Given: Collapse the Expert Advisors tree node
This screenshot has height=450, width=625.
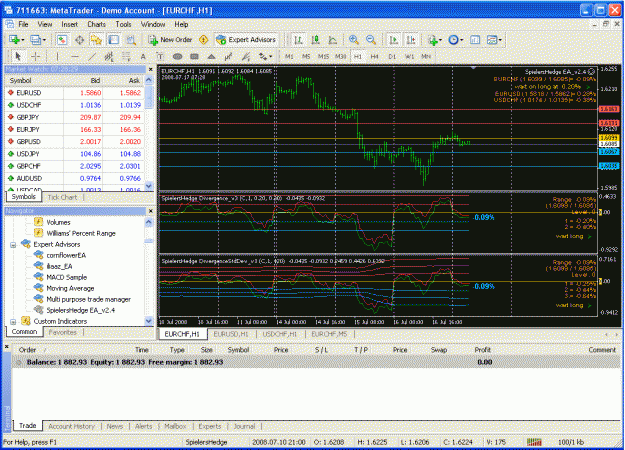Looking at the screenshot, I should point(13,245).
